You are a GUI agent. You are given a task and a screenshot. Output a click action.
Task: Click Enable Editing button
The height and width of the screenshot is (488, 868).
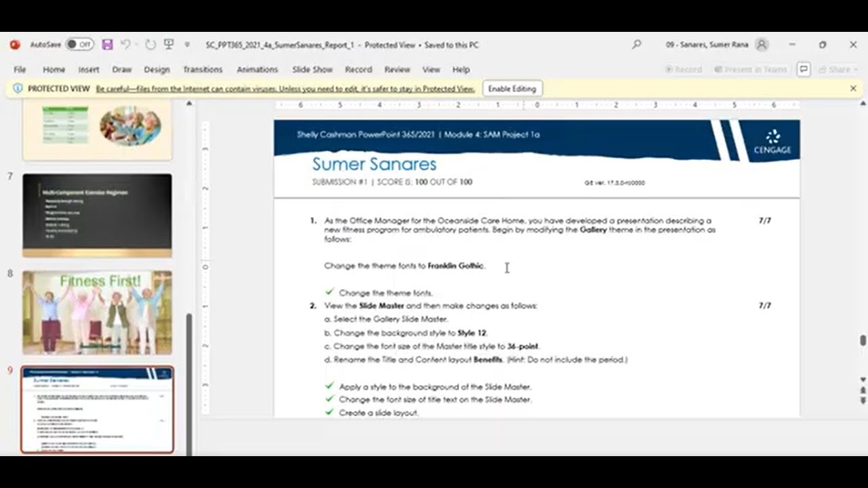click(x=512, y=89)
